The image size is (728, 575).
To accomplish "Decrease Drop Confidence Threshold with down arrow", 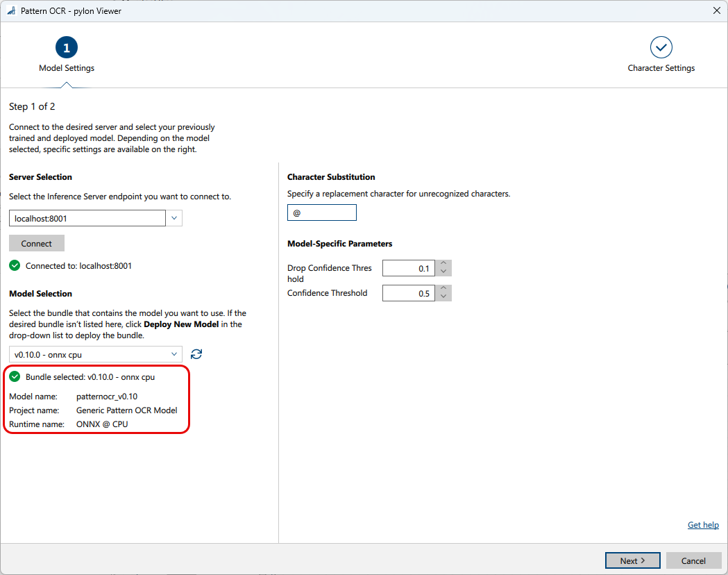I will pos(443,272).
